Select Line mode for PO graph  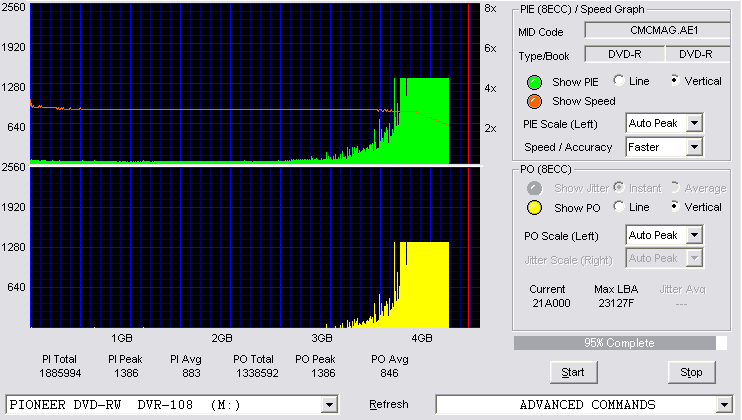[618, 206]
